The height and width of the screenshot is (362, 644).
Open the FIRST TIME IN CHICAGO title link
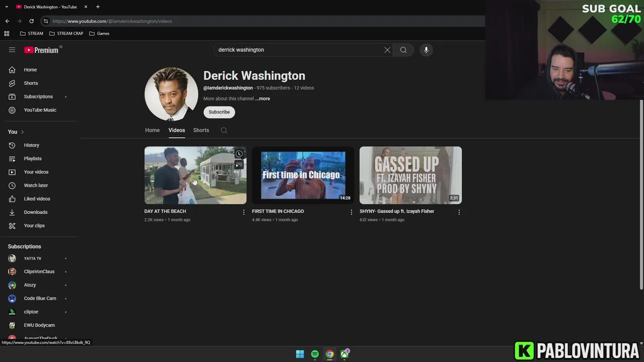[278, 211]
